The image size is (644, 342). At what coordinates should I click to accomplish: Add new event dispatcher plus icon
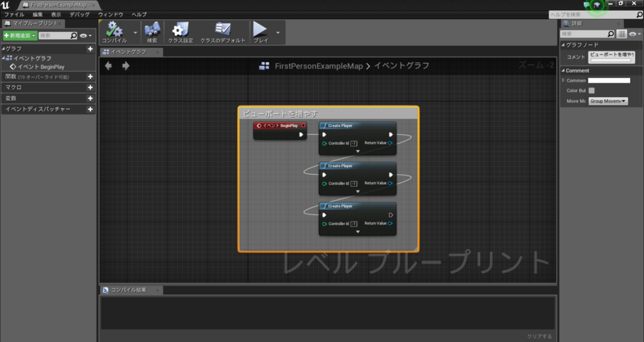(x=90, y=109)
